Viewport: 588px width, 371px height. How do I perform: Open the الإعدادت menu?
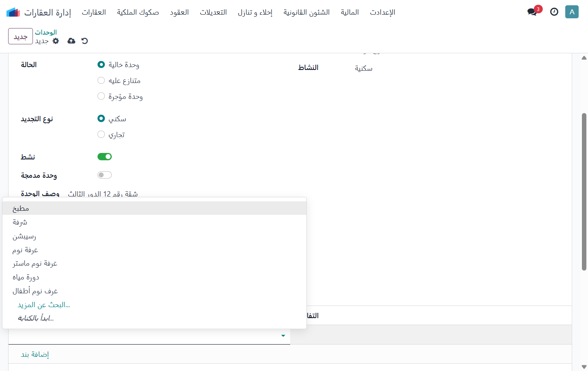click(382, 12)
